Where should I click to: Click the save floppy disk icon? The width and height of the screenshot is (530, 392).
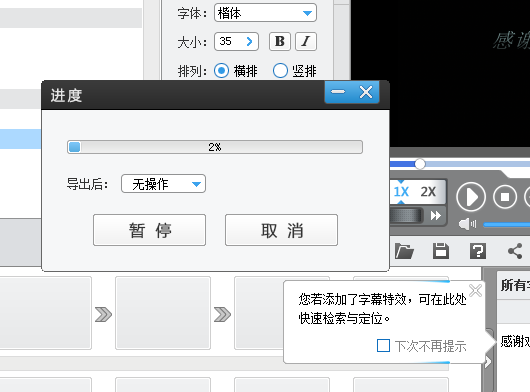tap(441, 251)
